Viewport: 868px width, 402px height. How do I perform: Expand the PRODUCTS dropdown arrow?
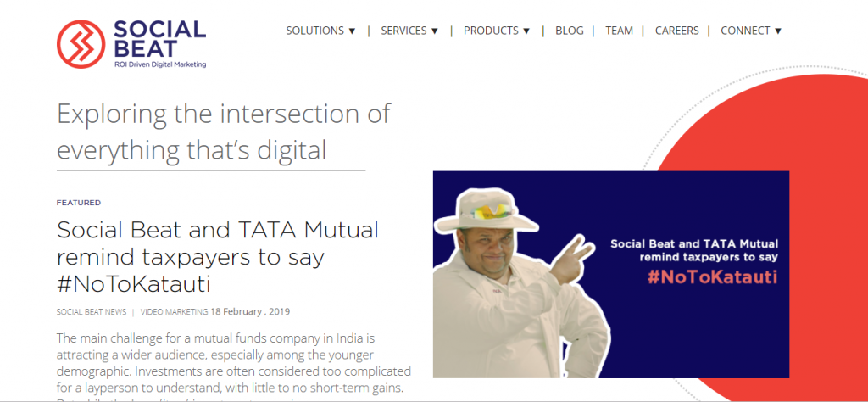(526, 31)
